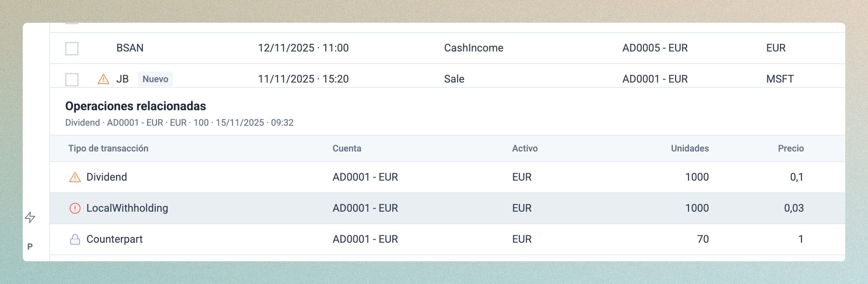Tick the JB row checkbox
The height and width of the screenshot is (284, 868).
pyautogui.click(x=72, y=80)
